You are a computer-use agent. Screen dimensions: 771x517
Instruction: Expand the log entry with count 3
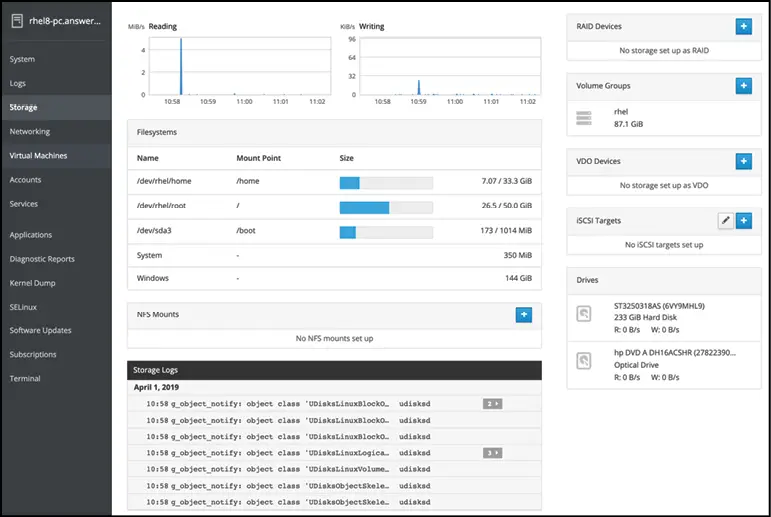[492, 453]
